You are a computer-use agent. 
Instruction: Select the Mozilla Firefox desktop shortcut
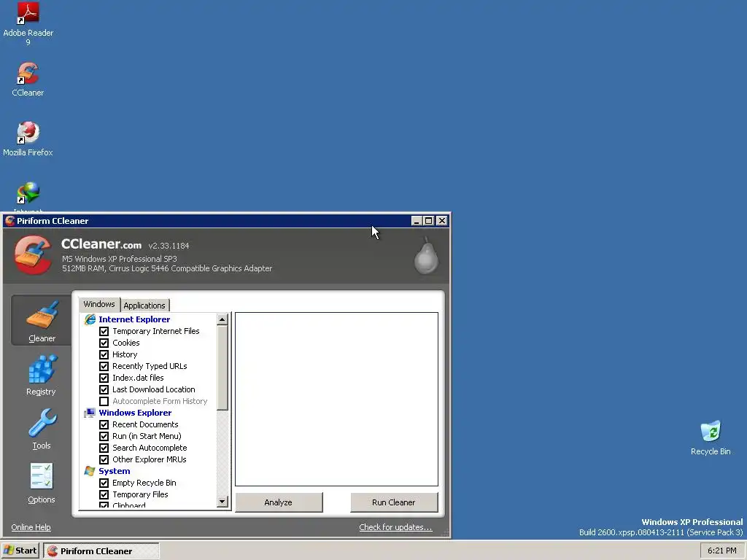[28, 139]
